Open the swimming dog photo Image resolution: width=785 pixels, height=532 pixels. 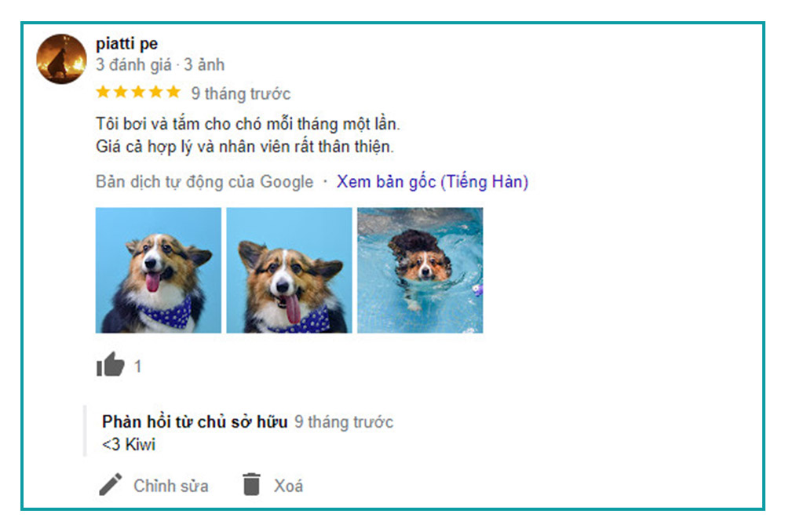point(420,270)
